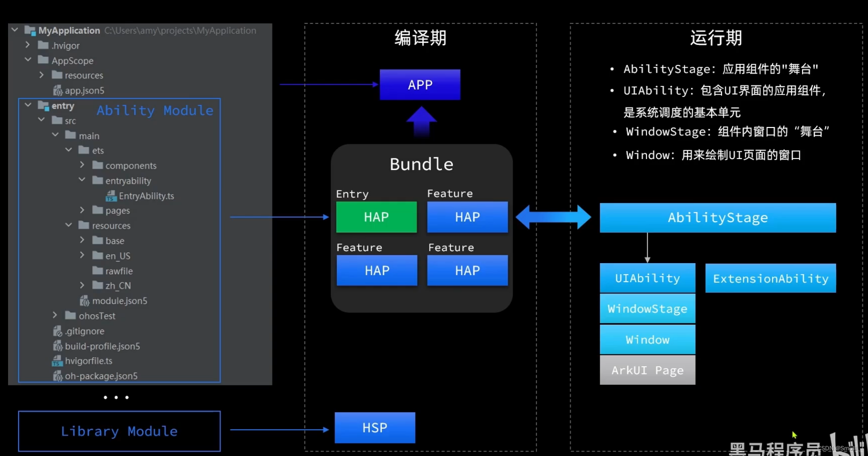Screen dimensions: 868x456
Task: Collapse the ets folder chevron
Action: point(68,150)
